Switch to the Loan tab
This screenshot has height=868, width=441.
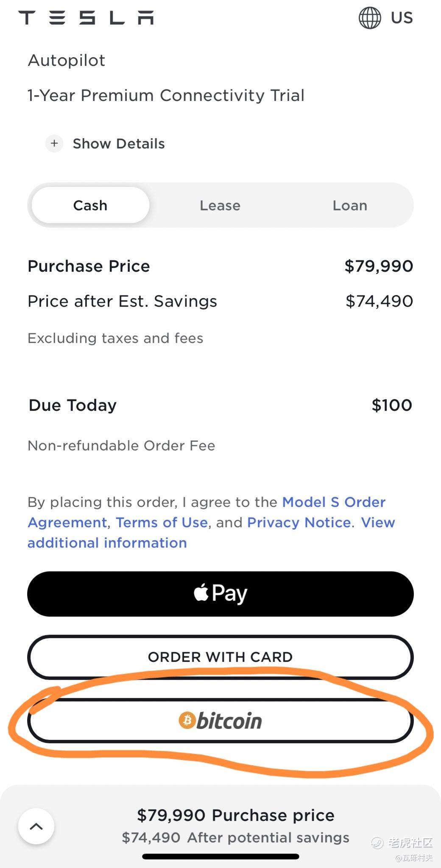[x=350, y=205]
